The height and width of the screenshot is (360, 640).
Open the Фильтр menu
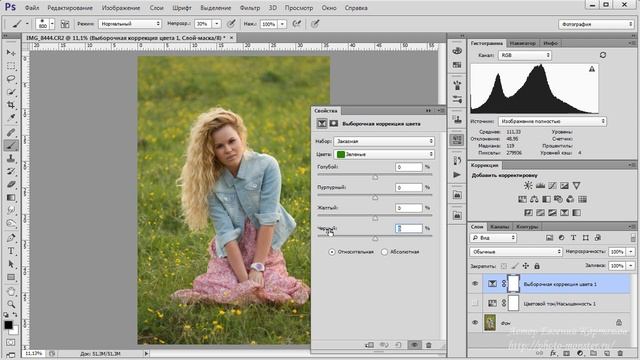250,8
